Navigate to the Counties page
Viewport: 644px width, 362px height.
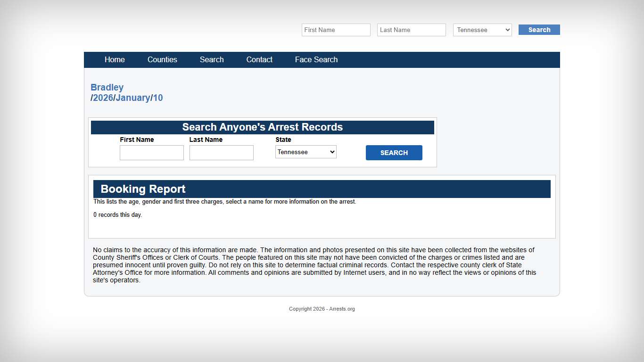tap(162, 59)
